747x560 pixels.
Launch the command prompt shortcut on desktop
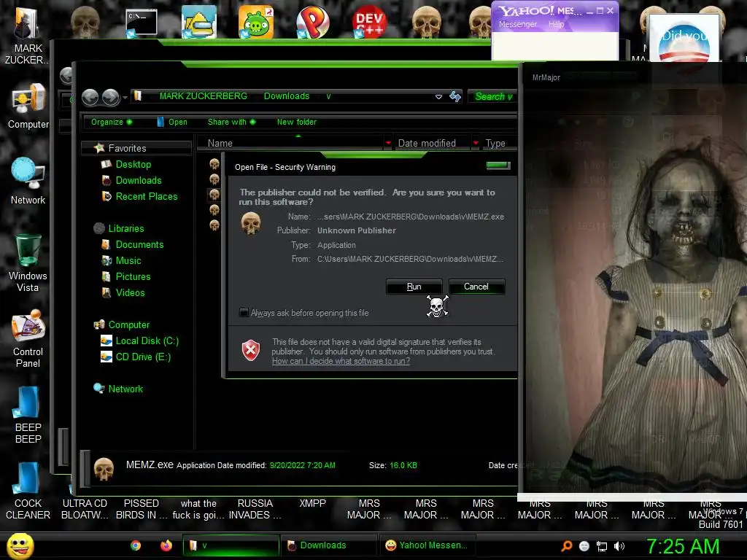142,23
